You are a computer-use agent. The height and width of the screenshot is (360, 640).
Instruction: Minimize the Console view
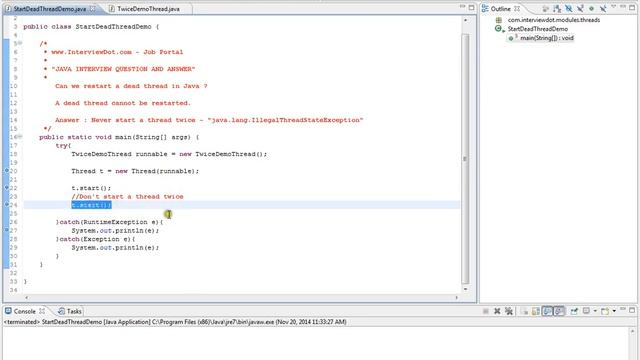click(623, 309)
